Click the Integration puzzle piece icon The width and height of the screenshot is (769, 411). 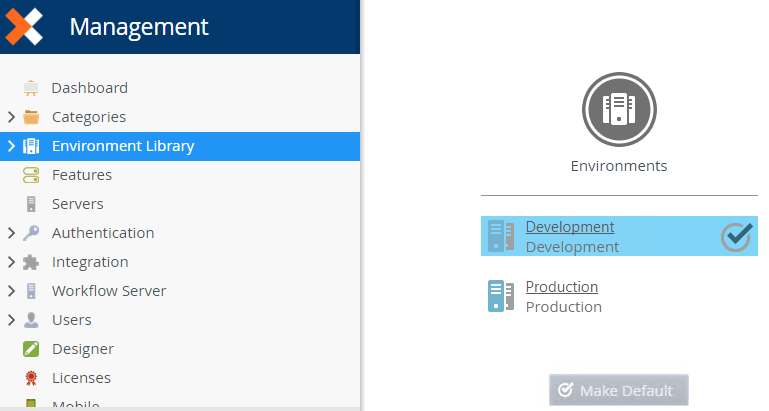click(x=31, y=262)
